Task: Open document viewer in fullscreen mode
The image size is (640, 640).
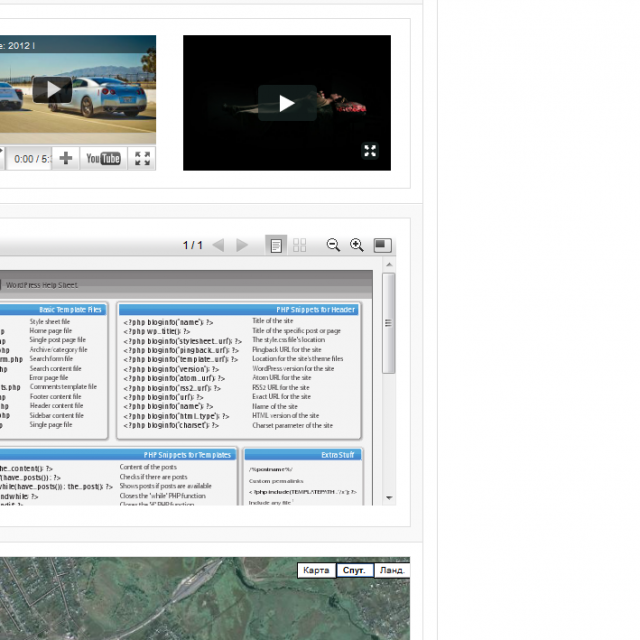Action: coord(382,245)
